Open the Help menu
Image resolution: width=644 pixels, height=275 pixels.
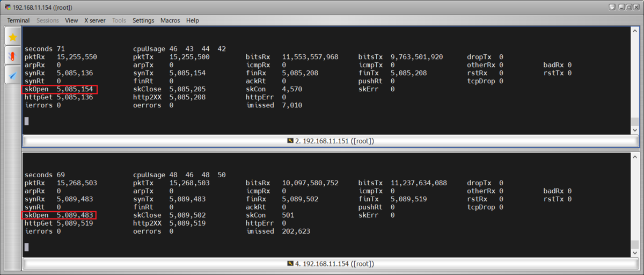coord(193,20)
